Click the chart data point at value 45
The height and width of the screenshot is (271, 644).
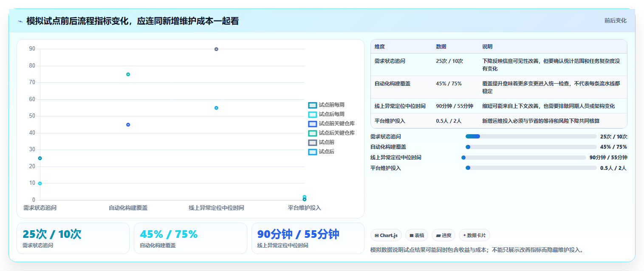128,124
